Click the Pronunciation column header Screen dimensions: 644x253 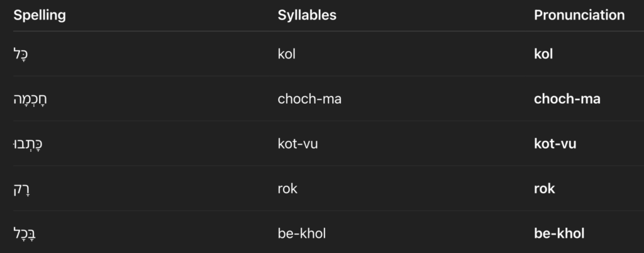click(579, 16)
